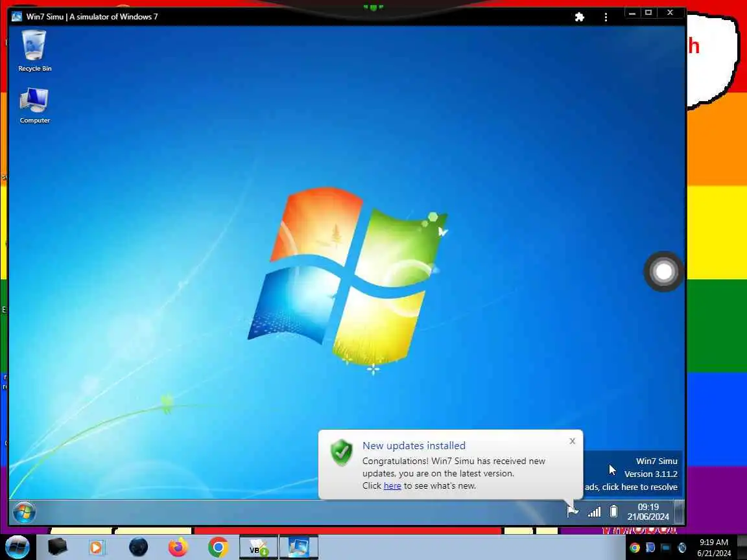Follow the 'here' link in update notification
The width and height of the screenshot is (747, 560).
(392, 485)
